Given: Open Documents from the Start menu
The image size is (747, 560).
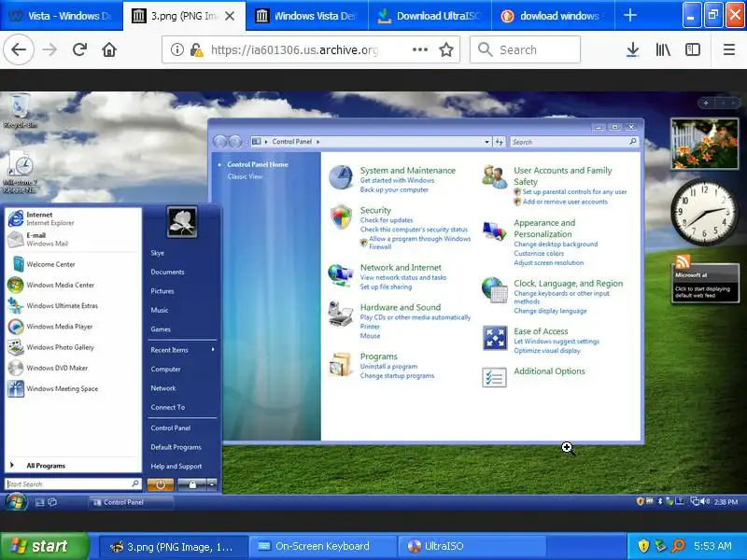Looking at the screenshot, I should (167, 272).
